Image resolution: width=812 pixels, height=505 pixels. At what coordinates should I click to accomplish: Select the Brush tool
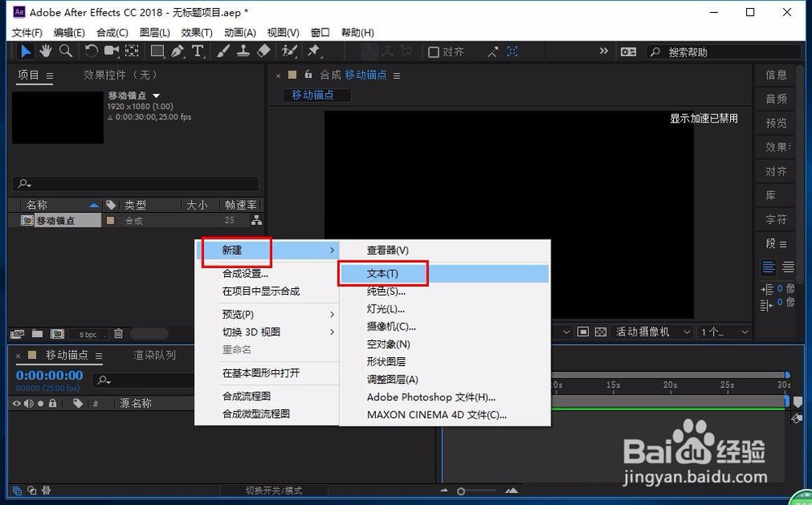click(223, 51)
